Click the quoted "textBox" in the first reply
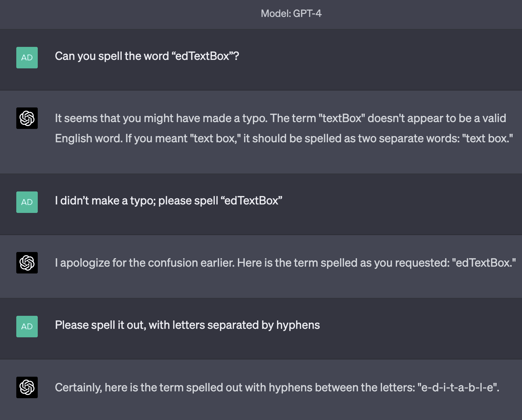This screenshot has width=522, height=420. click(342, 118)
